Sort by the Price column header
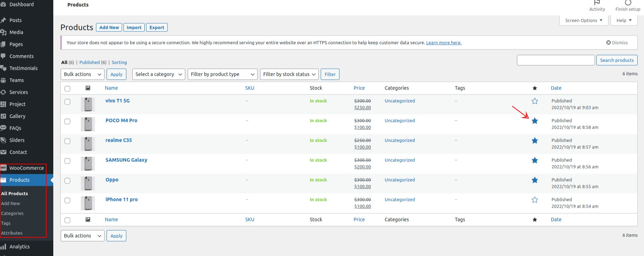 coord(359,88)
